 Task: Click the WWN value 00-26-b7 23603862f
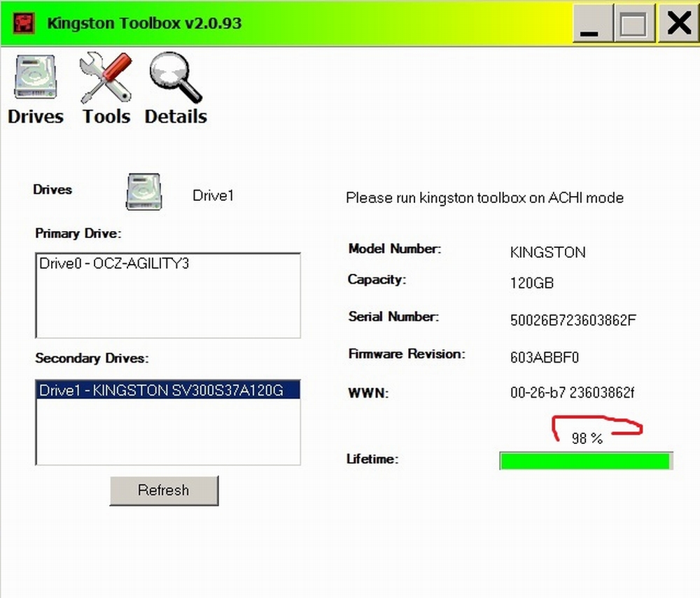pos(572,392)
